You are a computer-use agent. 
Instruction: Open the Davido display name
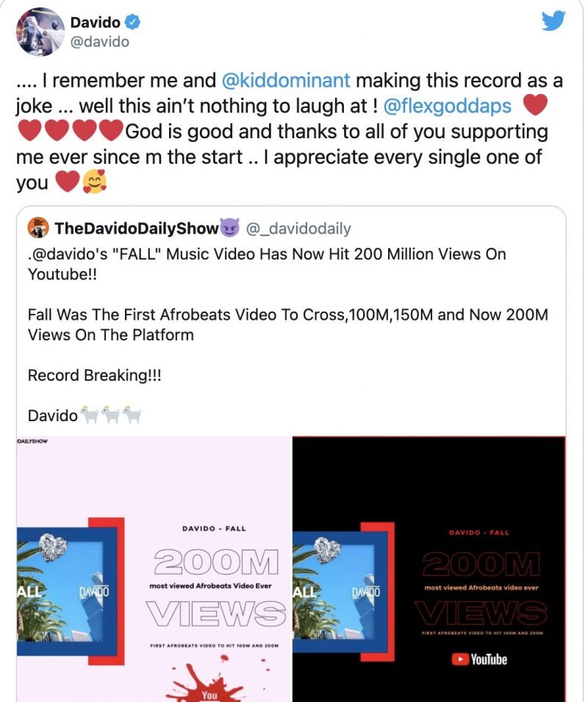point(96,22)
